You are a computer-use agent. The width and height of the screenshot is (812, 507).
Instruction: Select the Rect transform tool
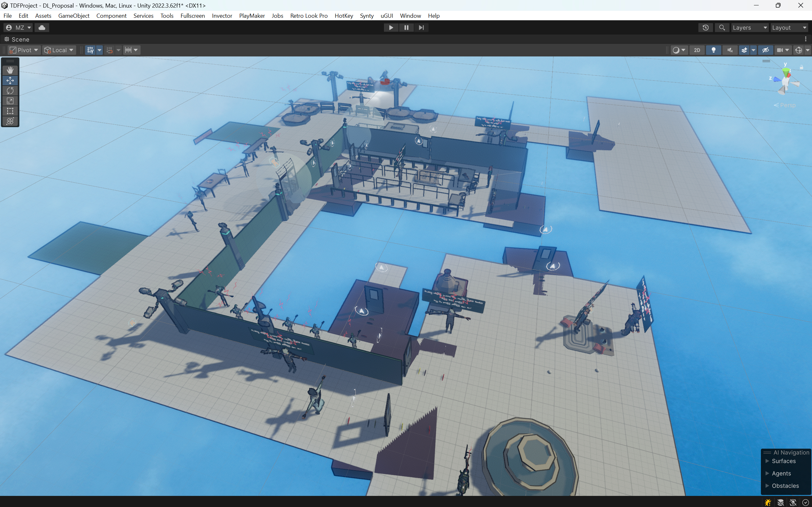[10, 111]
